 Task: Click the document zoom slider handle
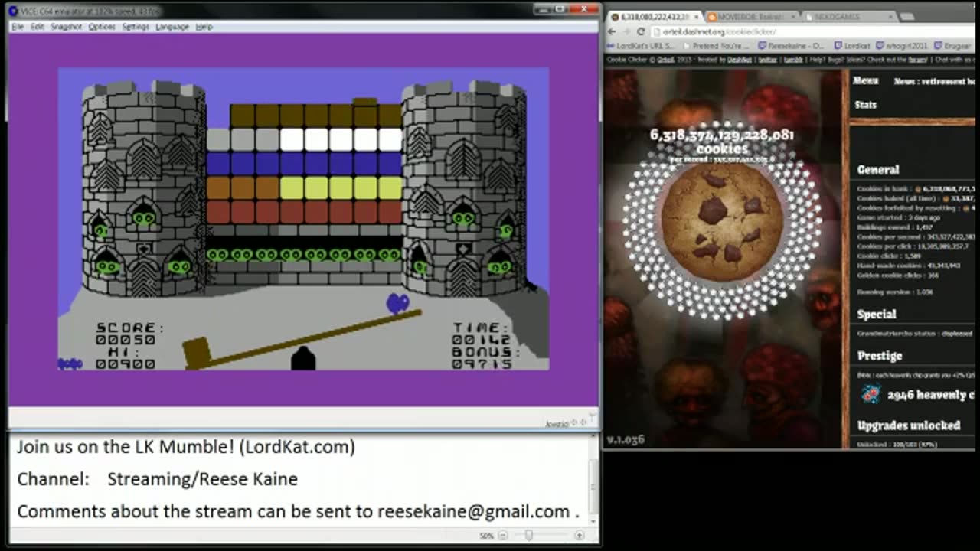point(528,536)
